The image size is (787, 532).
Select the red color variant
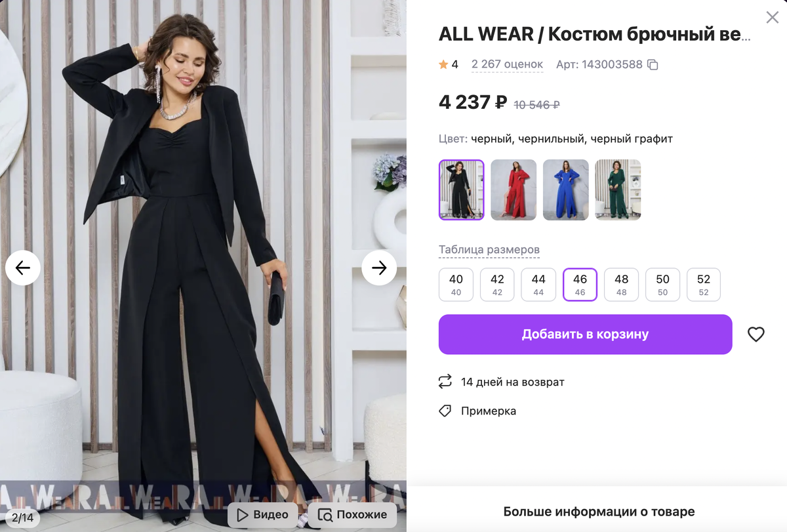[514, 190]
